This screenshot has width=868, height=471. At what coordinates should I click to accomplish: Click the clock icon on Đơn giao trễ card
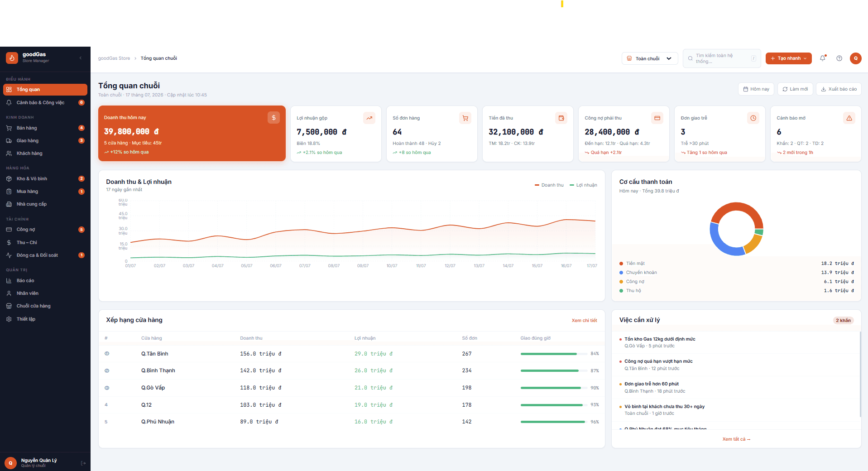pyautogui.click(x=753, y=118)
